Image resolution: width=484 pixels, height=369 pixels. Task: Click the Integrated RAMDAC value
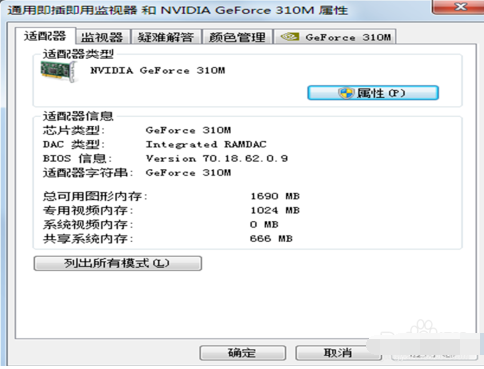coord(206,144)
